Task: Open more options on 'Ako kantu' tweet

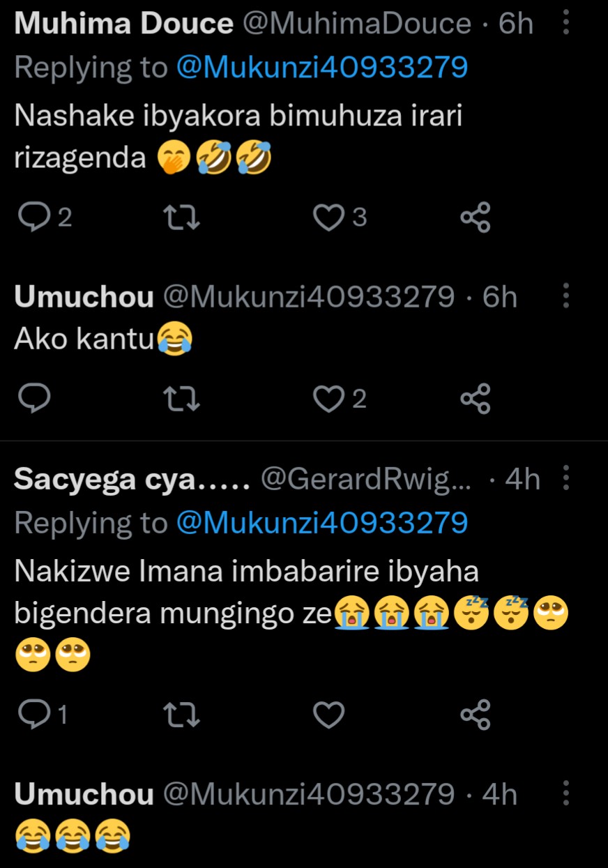Action: pyautogui.click(x=565, y=297)
